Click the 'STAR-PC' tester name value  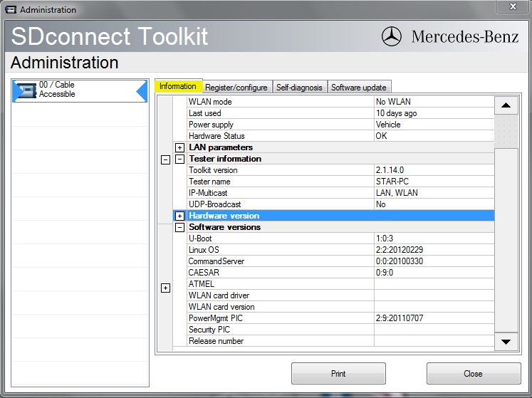[392, 182]
